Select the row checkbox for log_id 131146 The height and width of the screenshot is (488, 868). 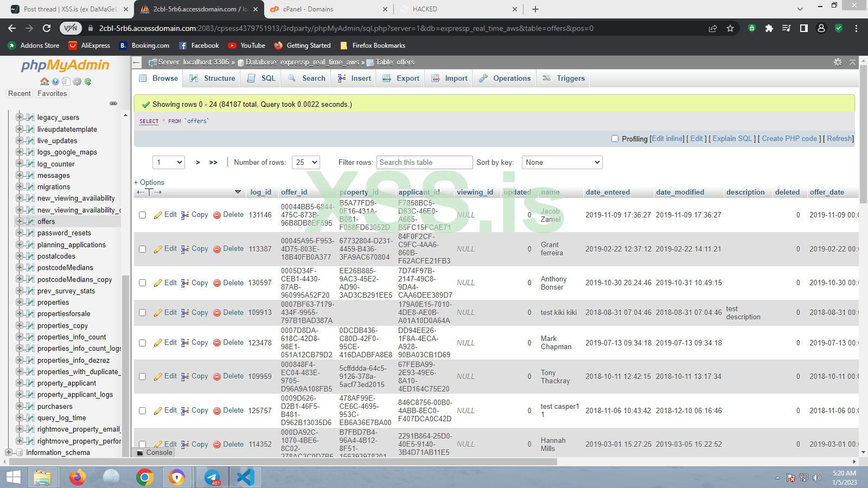142,215
